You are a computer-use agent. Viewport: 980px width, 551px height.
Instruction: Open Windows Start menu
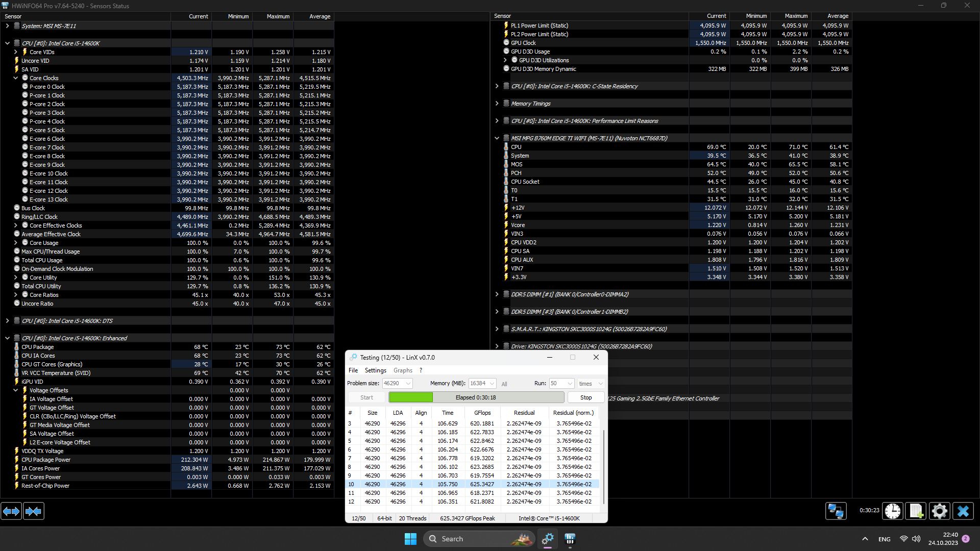[410, 539]
